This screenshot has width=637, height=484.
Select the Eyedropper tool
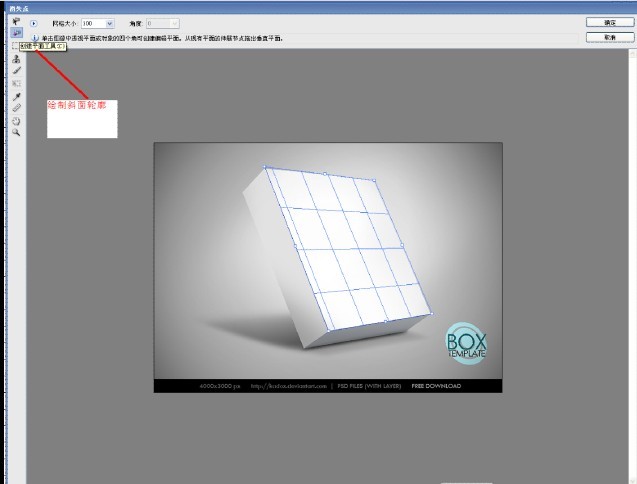pyautogui.click(x=16, y=97)
